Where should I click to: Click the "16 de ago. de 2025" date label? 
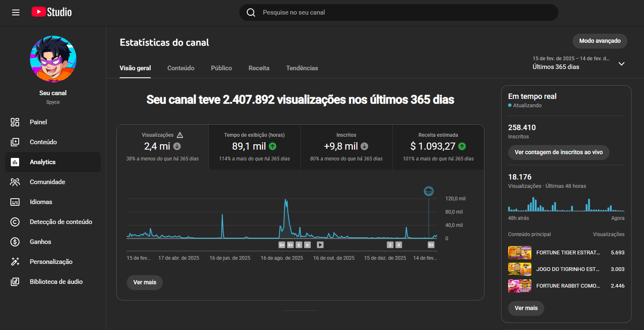click(x=282, y=258)
